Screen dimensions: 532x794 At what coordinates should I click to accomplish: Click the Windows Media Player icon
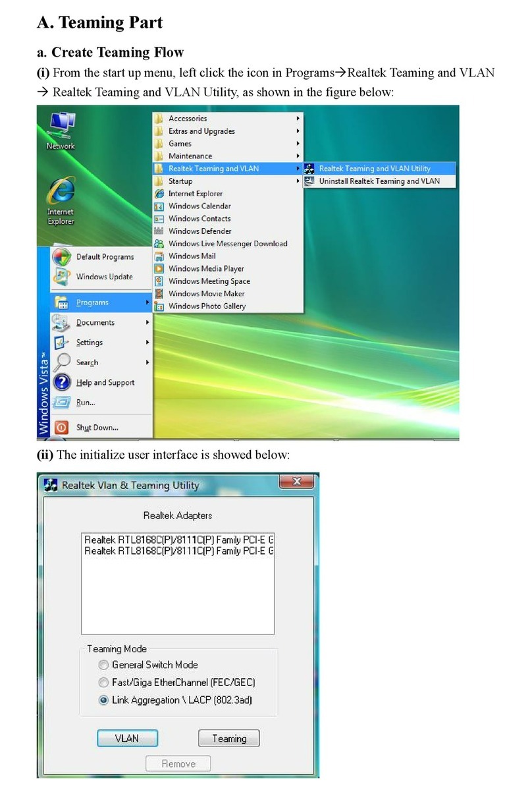pos(159,269)
